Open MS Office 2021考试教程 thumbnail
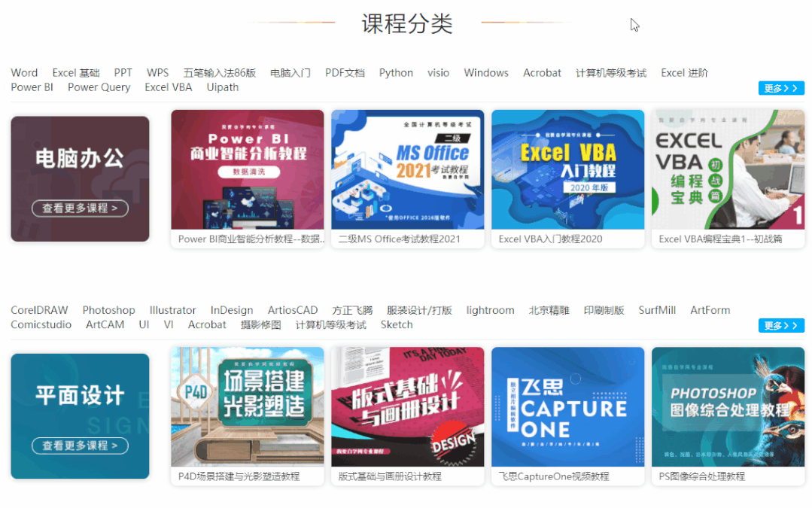This screenshot has height=508, width=812. (408, 169)
